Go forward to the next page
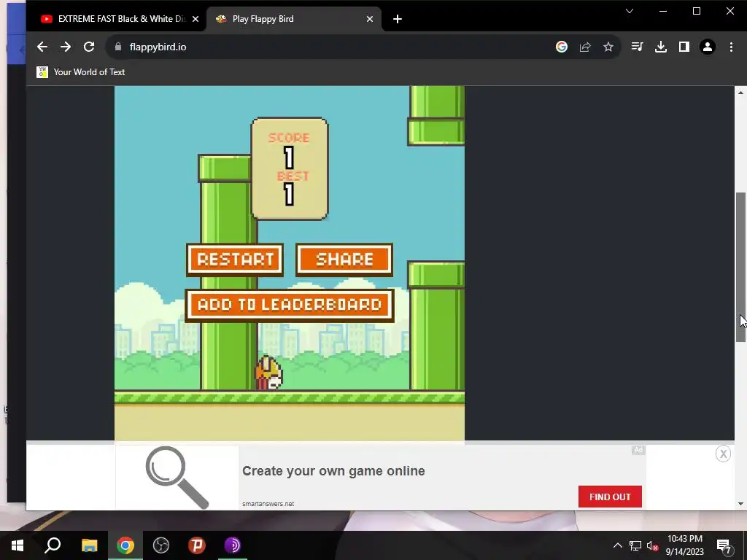The width and height of the screenshot is (747, 560). (x=66, y=47)
